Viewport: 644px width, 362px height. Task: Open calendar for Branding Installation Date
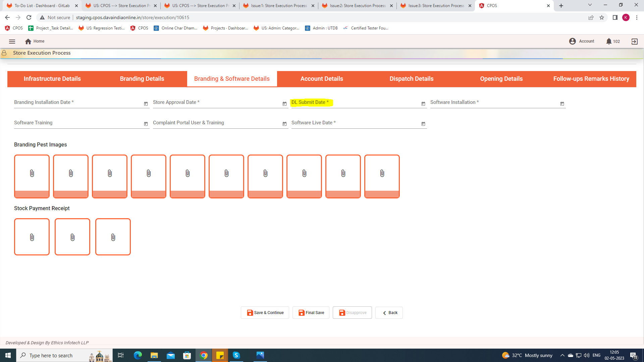[x=146, y=104]
